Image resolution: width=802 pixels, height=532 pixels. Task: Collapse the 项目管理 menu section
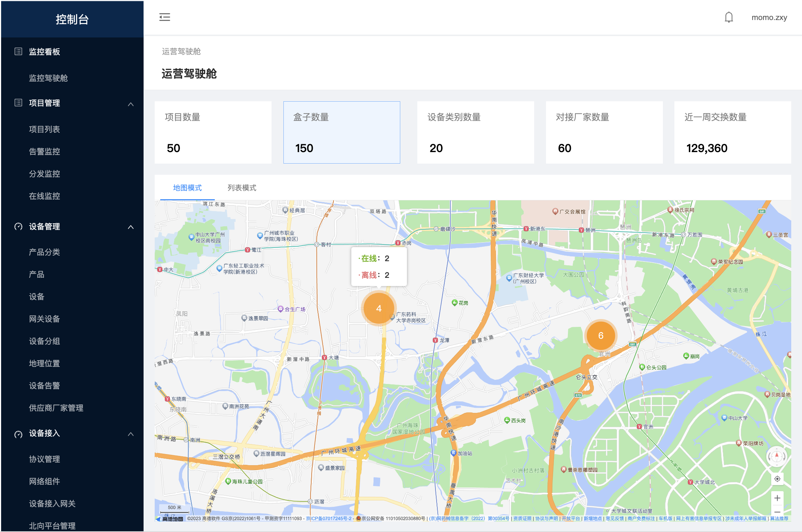point(131,104)
